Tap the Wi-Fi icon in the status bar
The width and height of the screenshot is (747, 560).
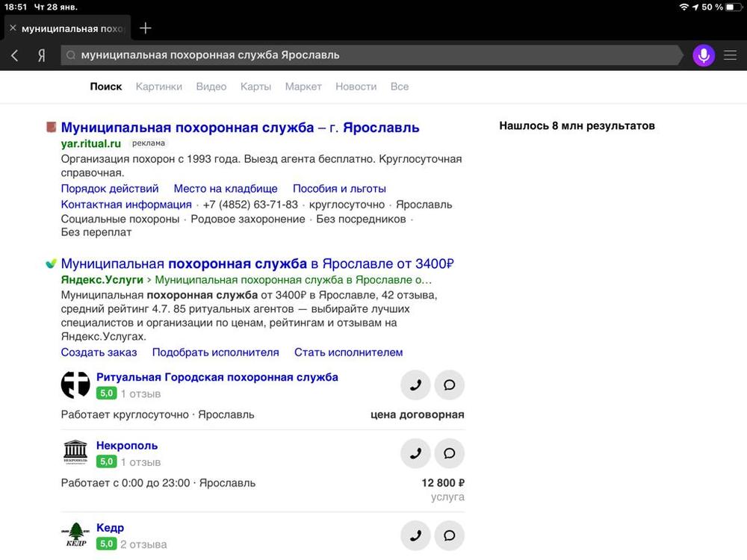(x=684, y=7)
